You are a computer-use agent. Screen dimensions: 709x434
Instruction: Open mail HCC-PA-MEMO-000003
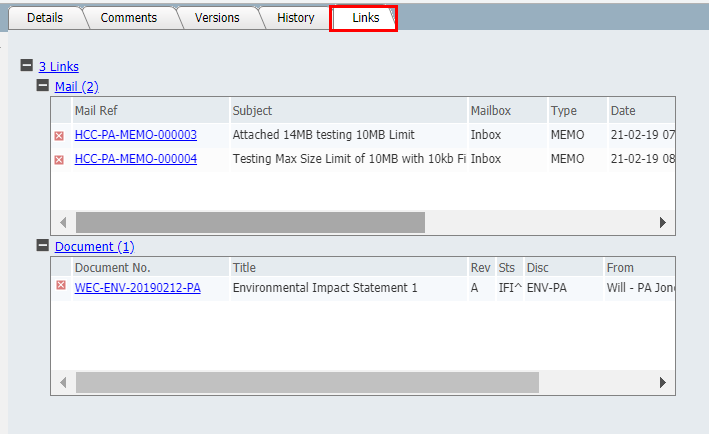coord(136,135)
